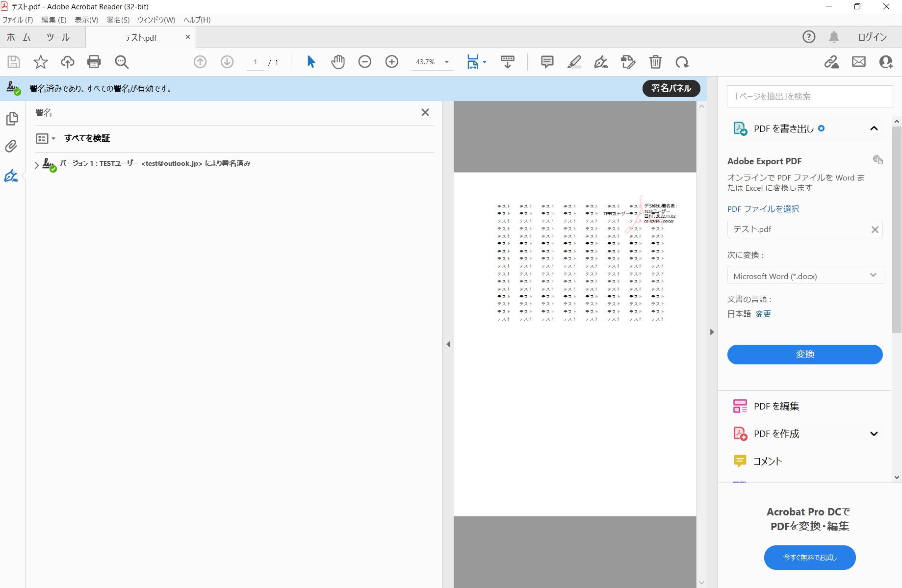The width and height of the screenshot is (902, 588).
Task: Select the highlighter pen tool
Action: click(x=574, y=62)
